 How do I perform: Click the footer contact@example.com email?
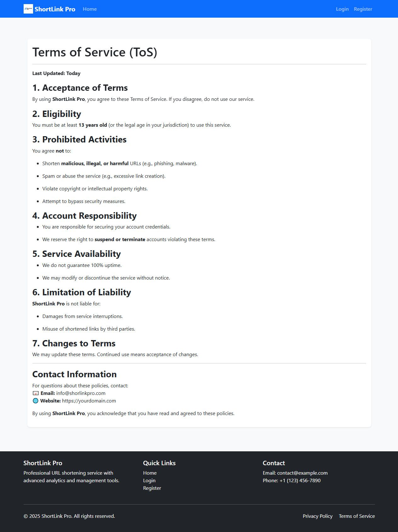(x=302, y=473)
